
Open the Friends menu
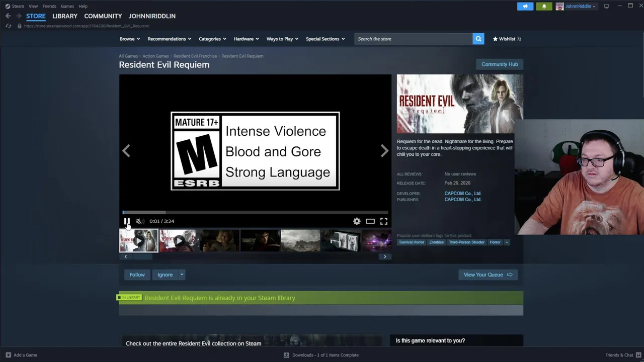[x=49, y=6]
